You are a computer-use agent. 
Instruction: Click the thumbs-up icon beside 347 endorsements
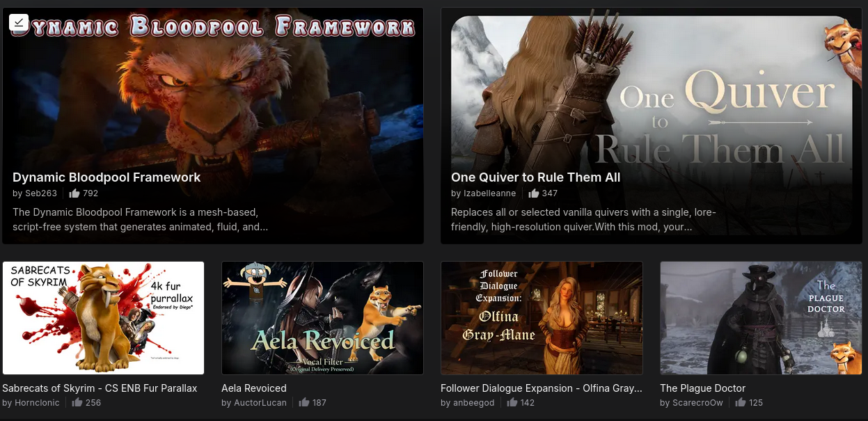[534, 193]
